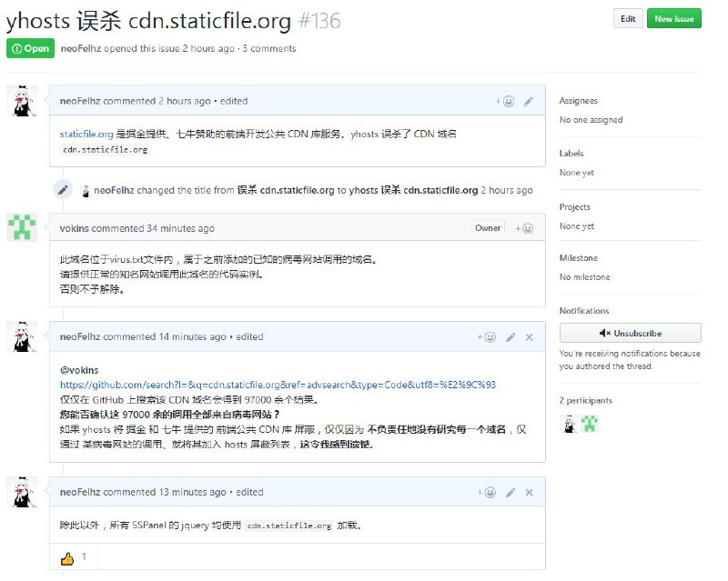Open neoFelhz's avatar on 14 minutes ago comment

[22, 336]
